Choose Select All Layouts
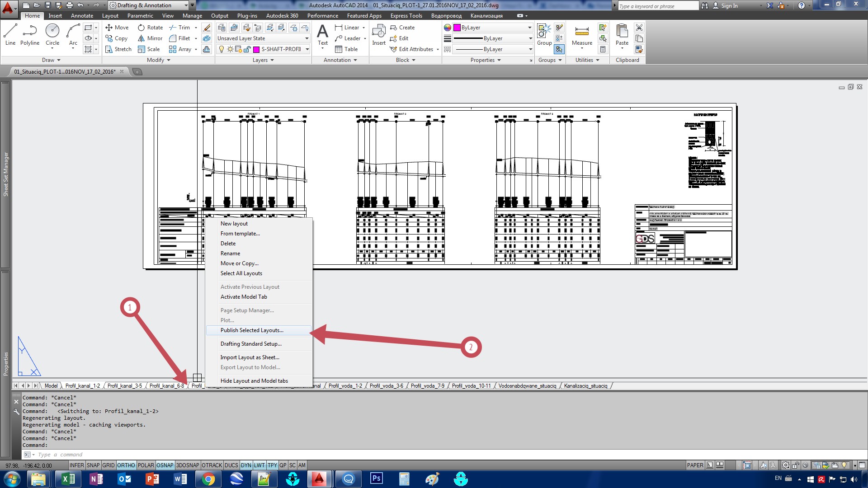Viewport: 868px width, 488px height. [x=259, y=273]
